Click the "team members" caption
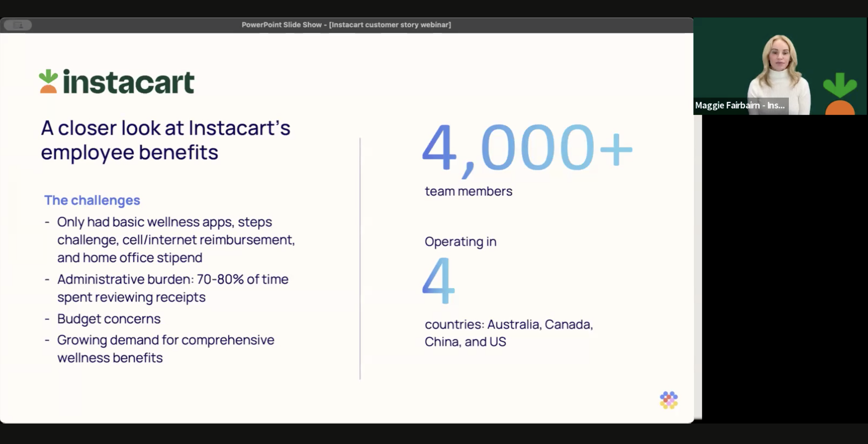This screenshot has height=444, width=868. point(468,191)
